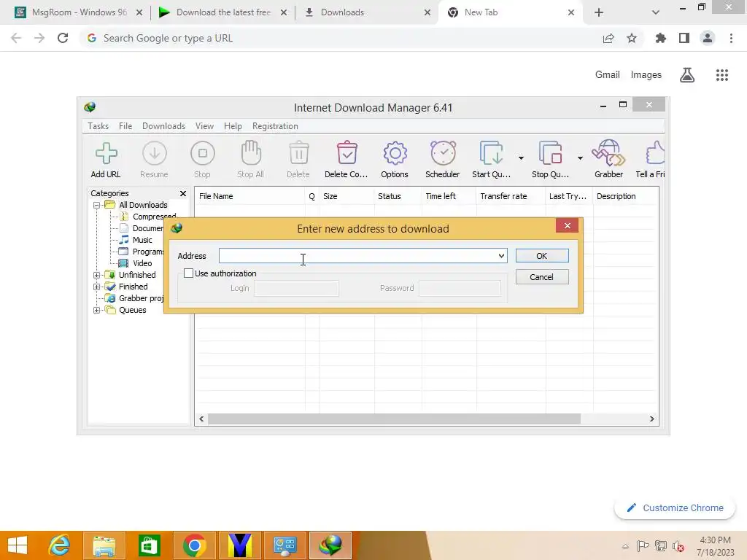
Task: Expand the Unfinished tree node
Action: 97,275
